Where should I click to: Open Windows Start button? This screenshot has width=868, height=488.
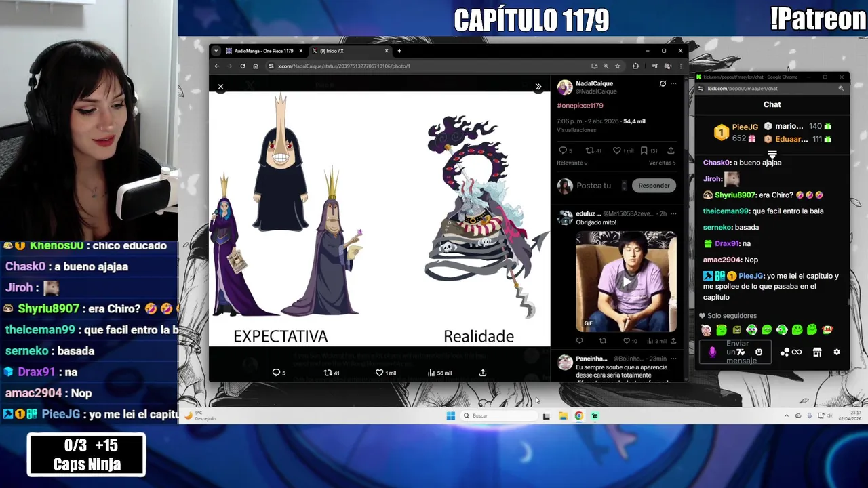coord(451,415)
